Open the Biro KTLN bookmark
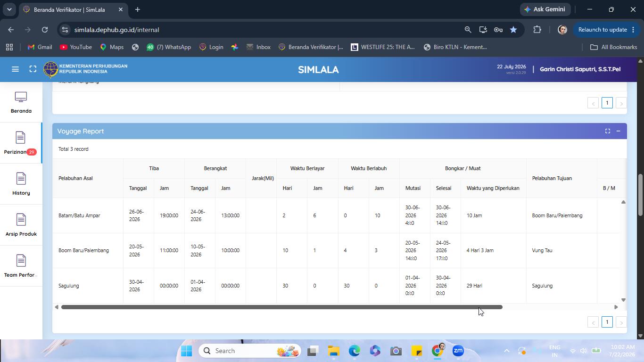The width and height of the screenshot is (644, 362). point(455,47)
